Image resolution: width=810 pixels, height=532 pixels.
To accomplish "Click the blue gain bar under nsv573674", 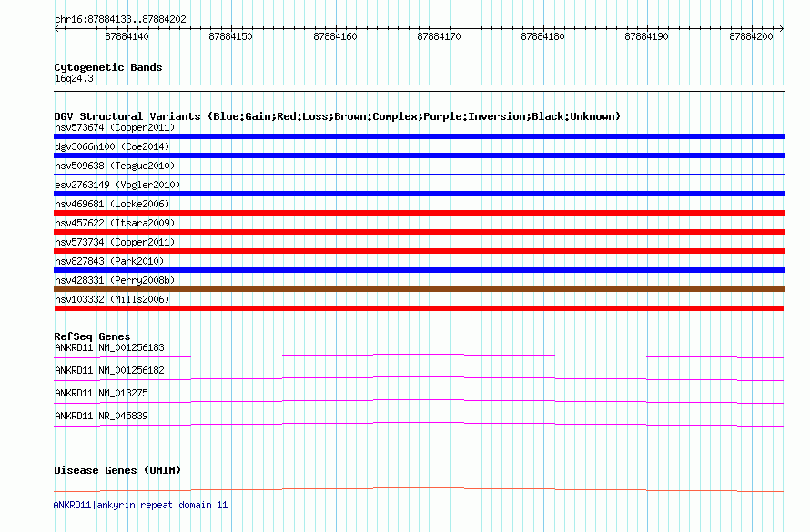I will (x=419, y=136).
